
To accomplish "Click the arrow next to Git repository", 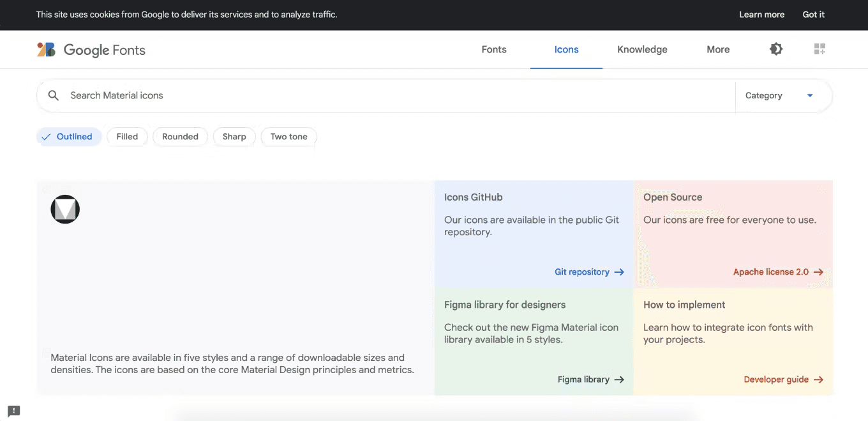I will (619, 272).
